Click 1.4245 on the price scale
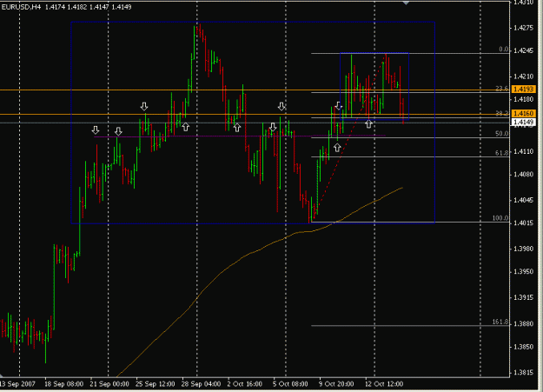The image size is (543, 392). (523, 50)
